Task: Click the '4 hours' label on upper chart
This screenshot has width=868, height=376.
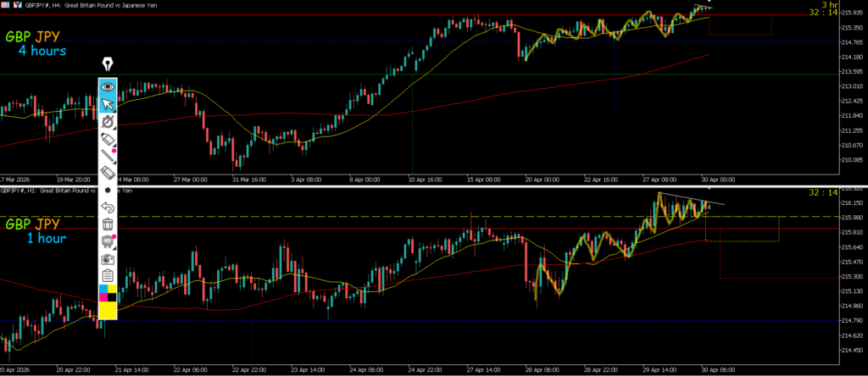Action: 42,52
